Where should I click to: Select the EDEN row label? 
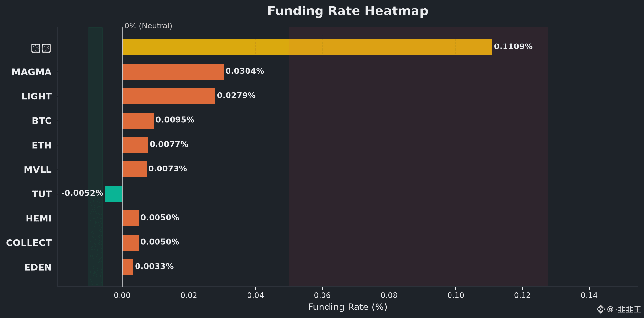point(38,267)
